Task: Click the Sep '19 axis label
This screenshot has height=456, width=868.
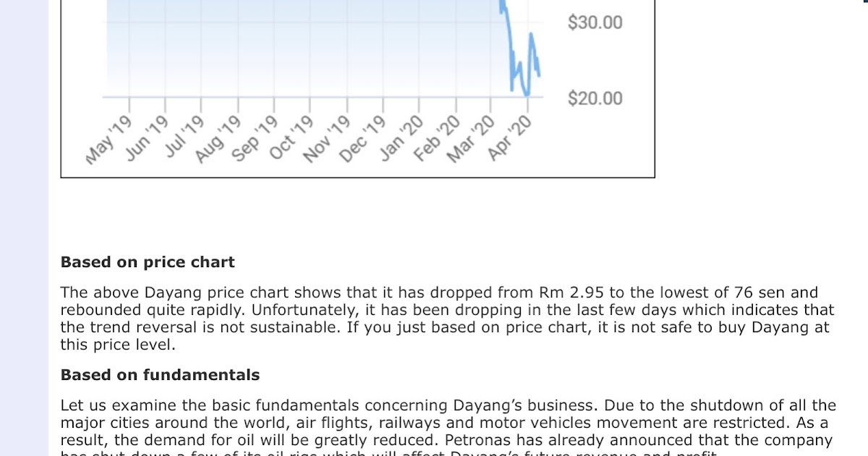Action: [255, 139]
